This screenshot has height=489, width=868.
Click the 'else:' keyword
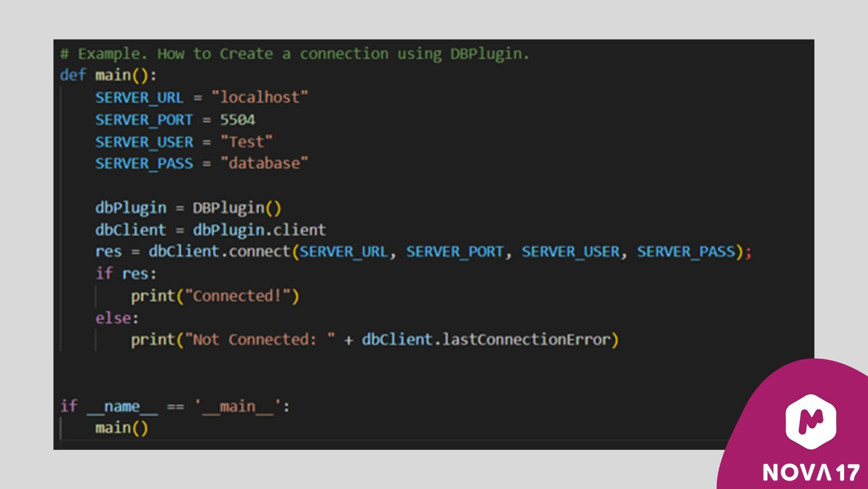tap(117, 318)
